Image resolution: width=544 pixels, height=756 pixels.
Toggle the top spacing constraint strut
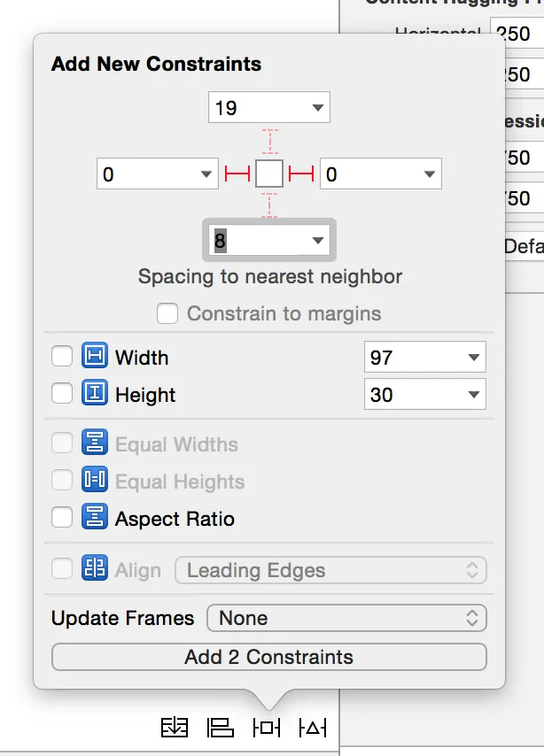[269, 142]
